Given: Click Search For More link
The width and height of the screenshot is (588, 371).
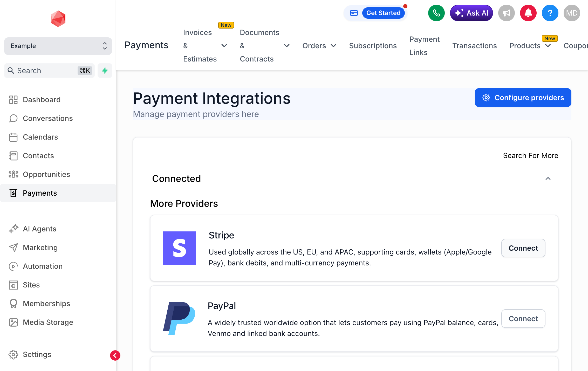Looking at the screenshot, I should 530,155.
